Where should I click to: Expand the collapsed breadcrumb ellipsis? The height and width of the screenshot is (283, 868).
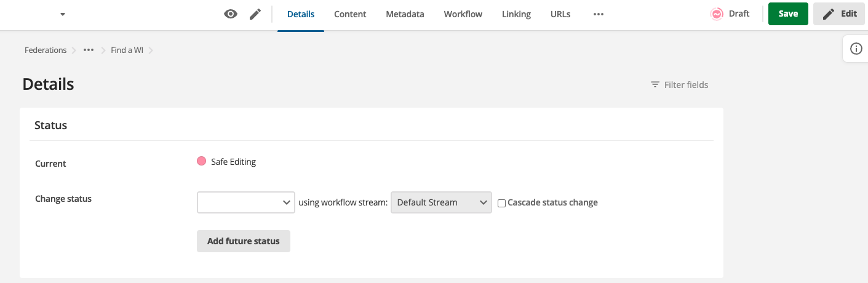(89, 50)
